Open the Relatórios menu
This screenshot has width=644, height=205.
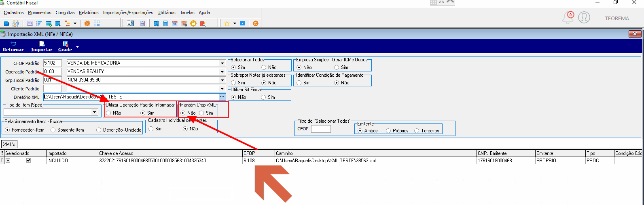89,13
